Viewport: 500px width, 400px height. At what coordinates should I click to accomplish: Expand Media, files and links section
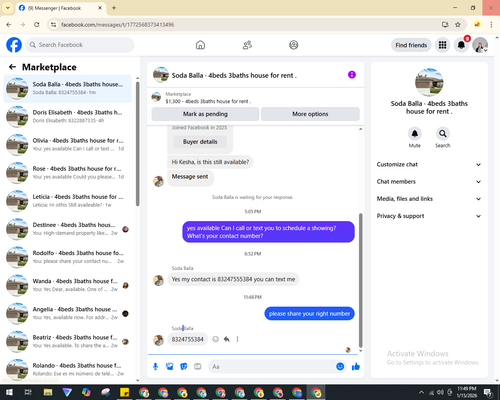[x=429, y=199]
